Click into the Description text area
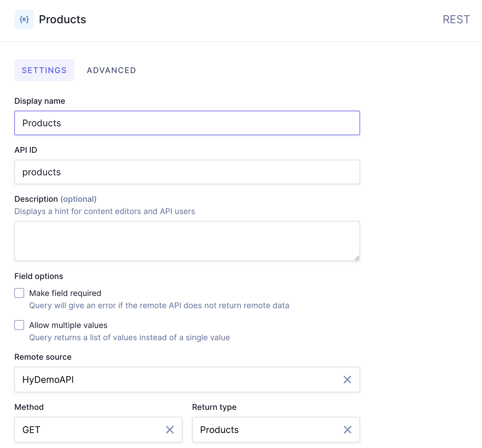This screenshot has height=448, width=482. (187, 241)
